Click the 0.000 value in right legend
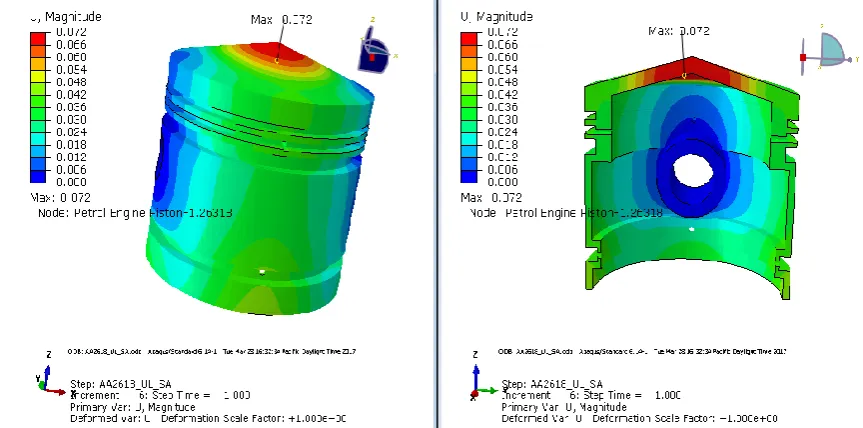Screen dimensions: 863x428 click(502, 182)
